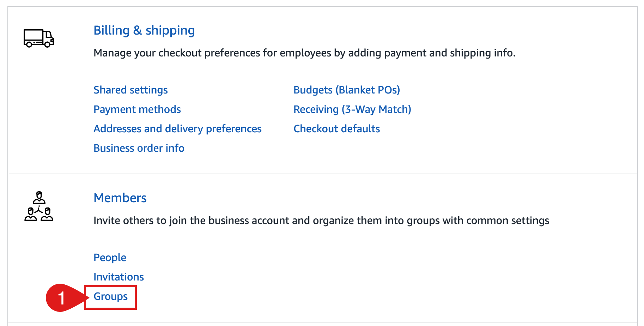
Task: Go to Payment methods
Action: click(x=137, y=109)
